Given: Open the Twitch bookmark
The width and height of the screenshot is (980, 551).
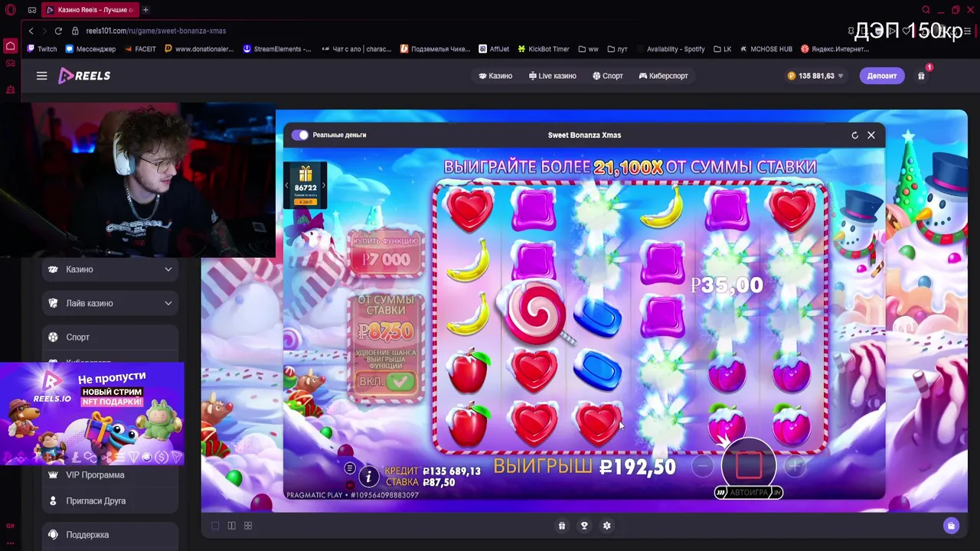Looking at the screenshot, I should coord(42,49).
